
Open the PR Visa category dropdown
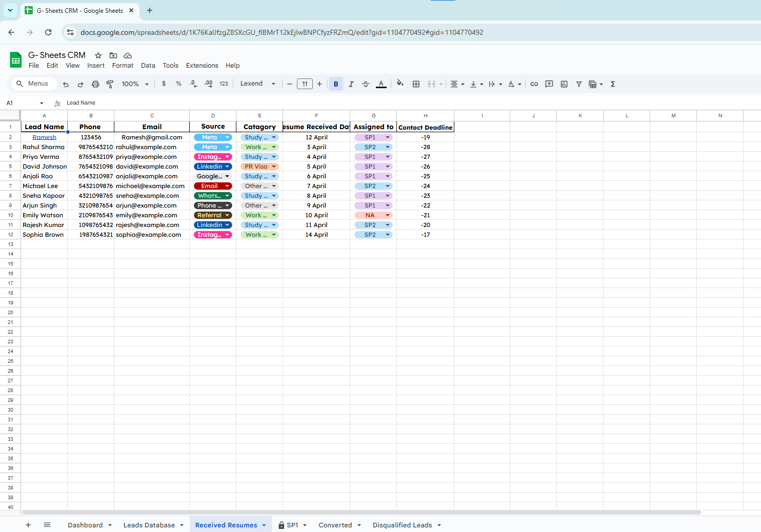tap(274, 167)
